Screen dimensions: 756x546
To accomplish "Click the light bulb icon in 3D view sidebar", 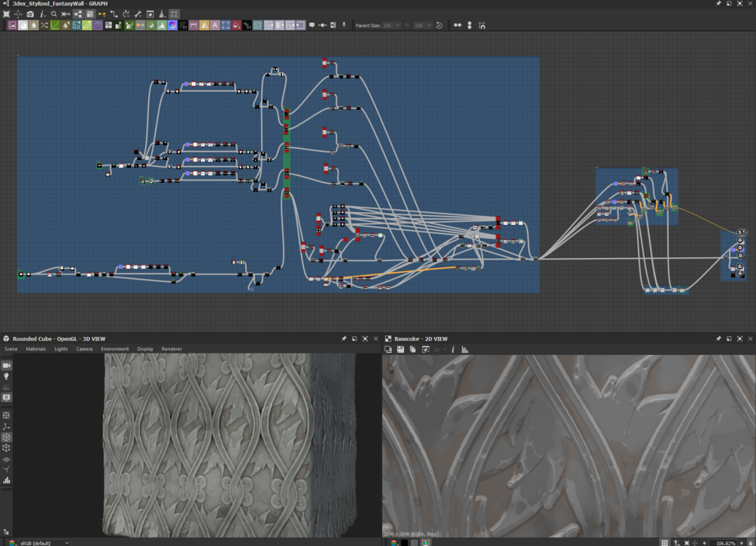I will [7, 376].
